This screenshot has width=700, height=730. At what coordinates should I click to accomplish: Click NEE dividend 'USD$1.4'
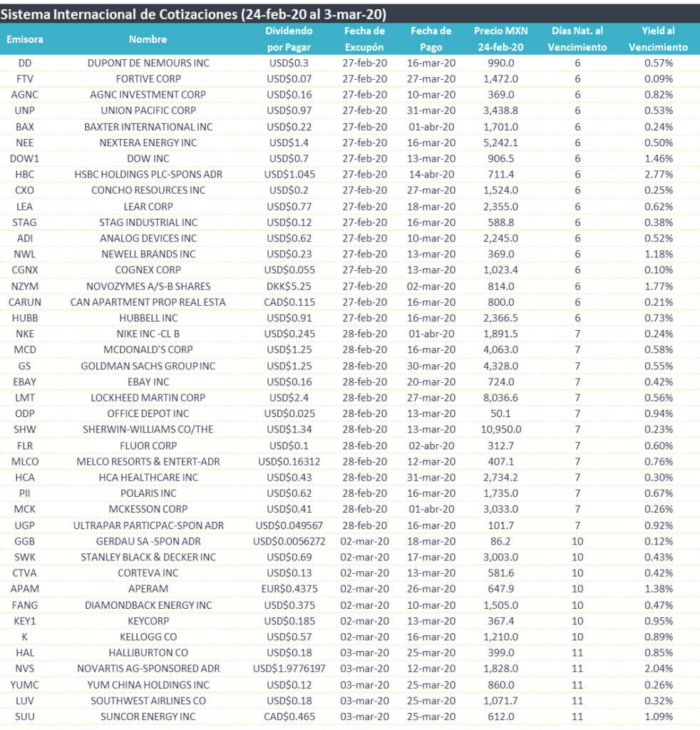pyautogui.click(x=289, y=143)
